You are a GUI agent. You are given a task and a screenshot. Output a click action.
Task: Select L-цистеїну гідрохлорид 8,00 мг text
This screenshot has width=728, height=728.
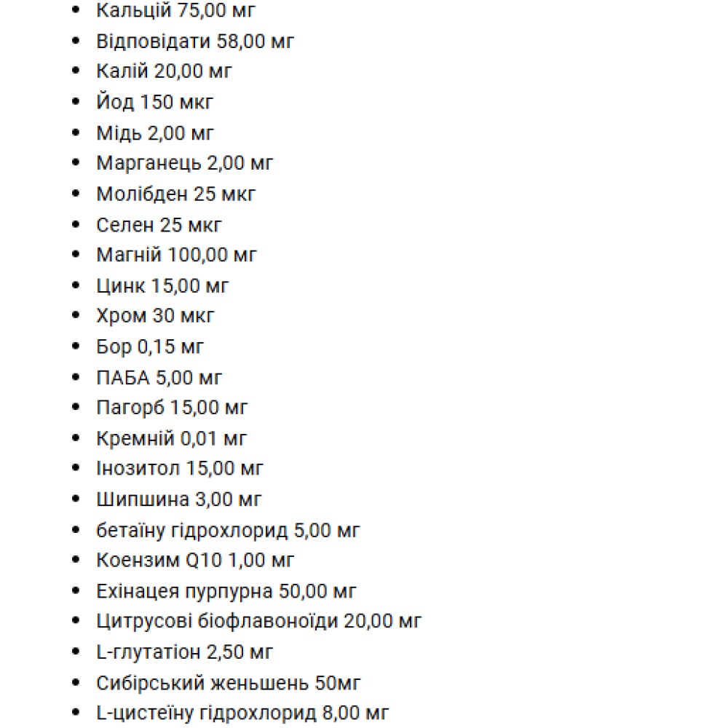point(243,713)
